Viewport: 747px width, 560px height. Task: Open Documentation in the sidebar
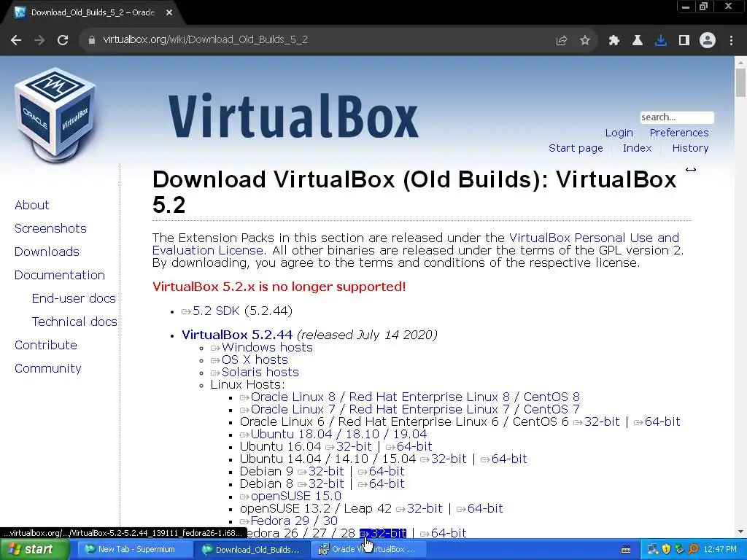click(x=60, y=275)
